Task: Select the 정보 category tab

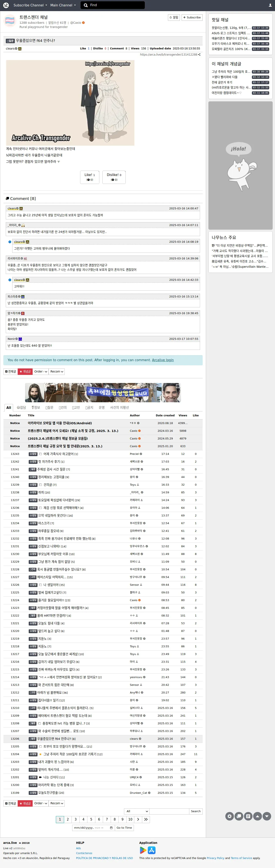Action: coord(36,408)
